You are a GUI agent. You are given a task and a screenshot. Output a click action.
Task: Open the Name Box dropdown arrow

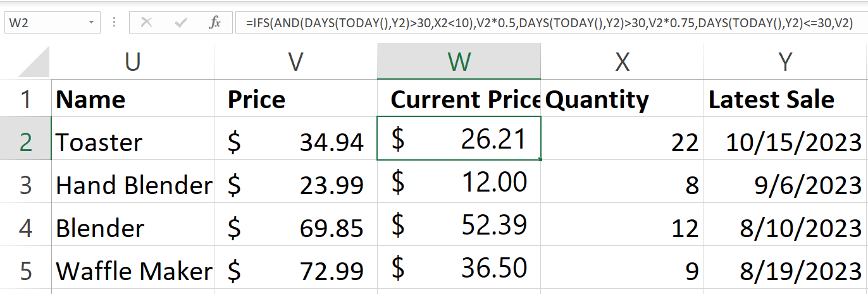pos(92,23)
